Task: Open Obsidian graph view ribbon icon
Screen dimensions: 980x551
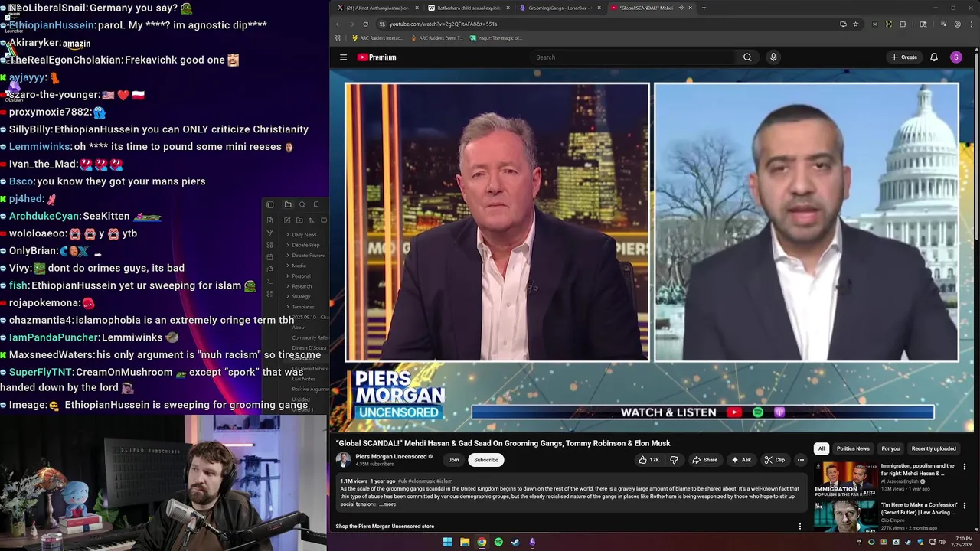Action: pyautogui.click(x=269, y=233)
